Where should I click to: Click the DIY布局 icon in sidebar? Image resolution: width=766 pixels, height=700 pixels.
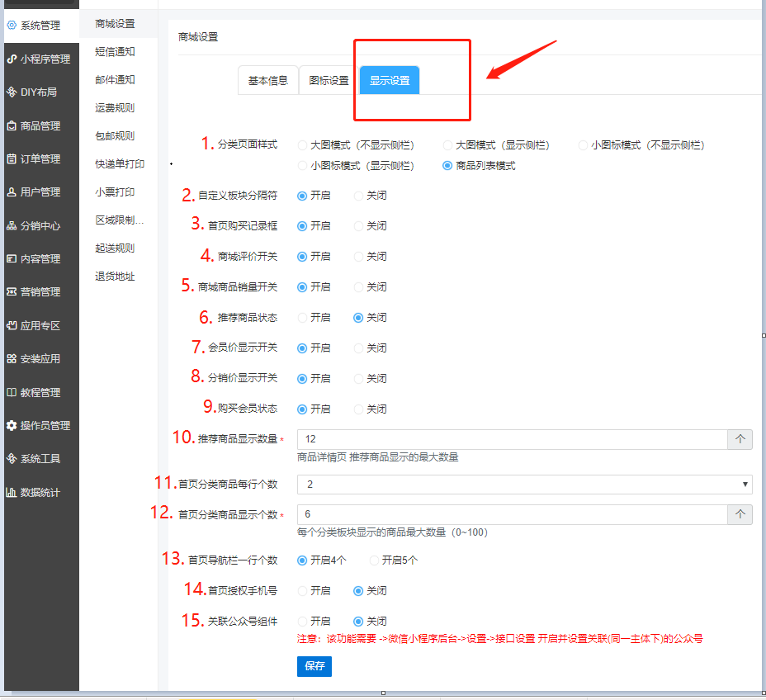(x=12, y=92)
